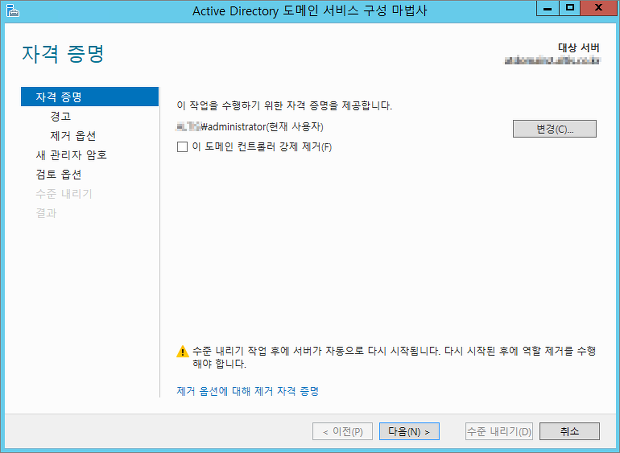Select '새 관리자 암호' in sidebar

pyautogui.click(x=71, y=155)
